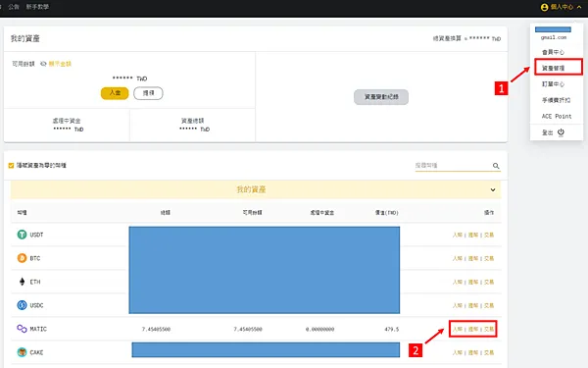Open 公告 in the top navigation
This screenshot has width=588, height=368.
[14, 7]
